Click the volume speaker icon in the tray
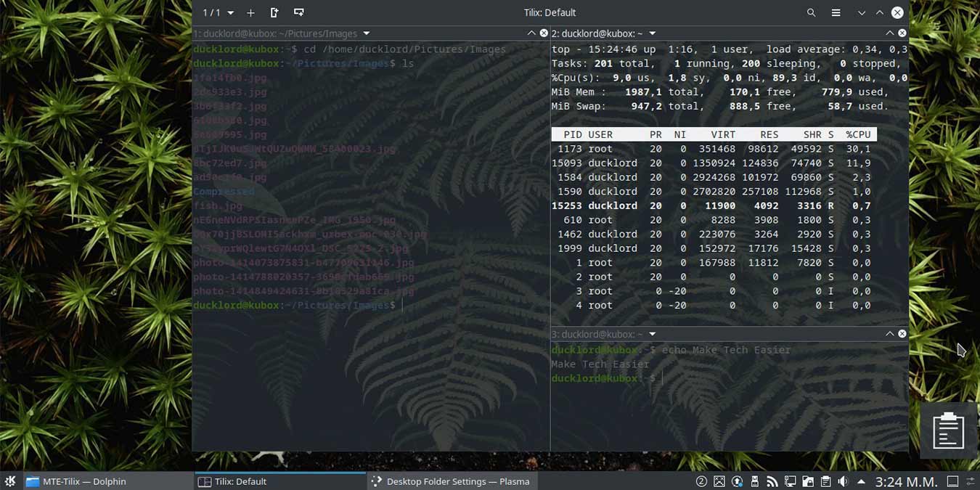 point(842,481)
